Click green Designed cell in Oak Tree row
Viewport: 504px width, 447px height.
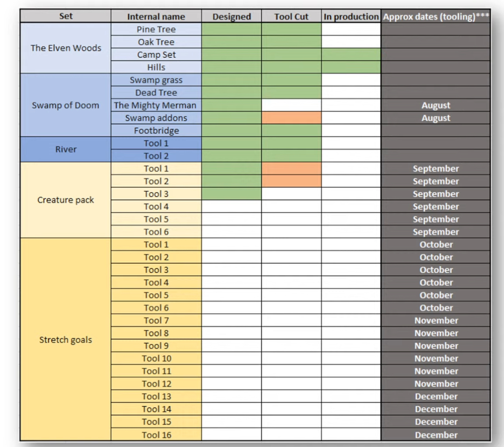[231, 42]
